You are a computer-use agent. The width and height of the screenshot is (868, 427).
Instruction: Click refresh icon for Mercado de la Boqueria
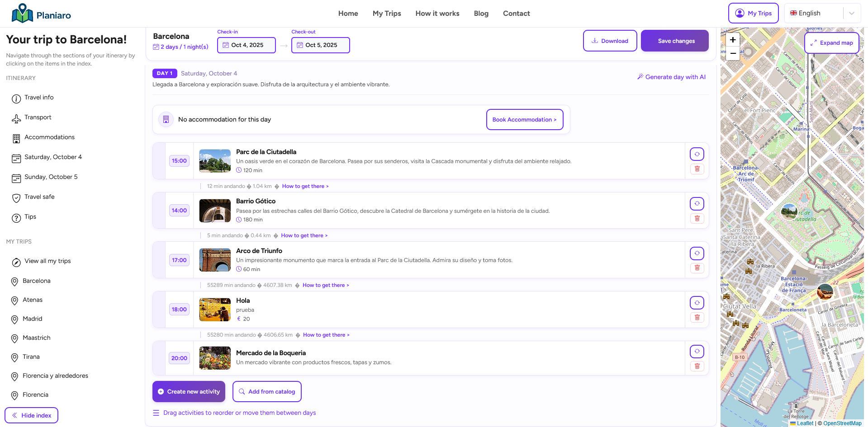tap(697, 351)
